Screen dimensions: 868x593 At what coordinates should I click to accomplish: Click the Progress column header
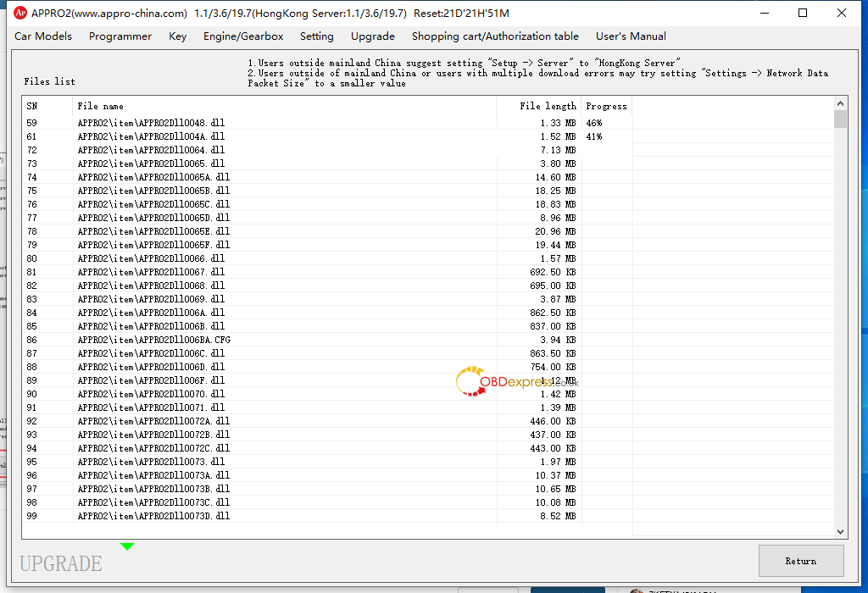[x=606, y=106]
